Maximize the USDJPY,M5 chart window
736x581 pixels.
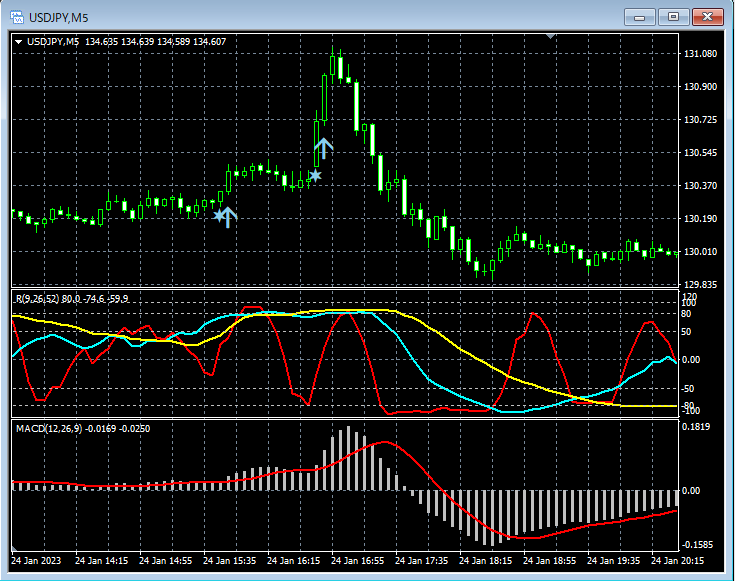(673, 17)
